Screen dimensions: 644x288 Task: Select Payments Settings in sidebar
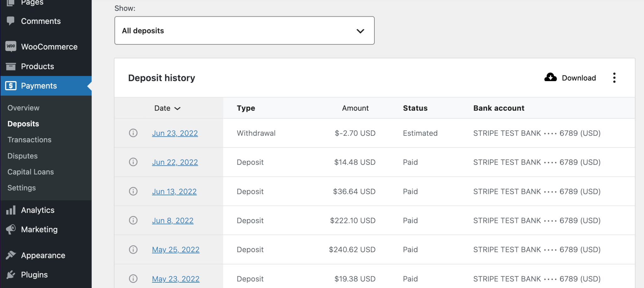click(21, 188)
